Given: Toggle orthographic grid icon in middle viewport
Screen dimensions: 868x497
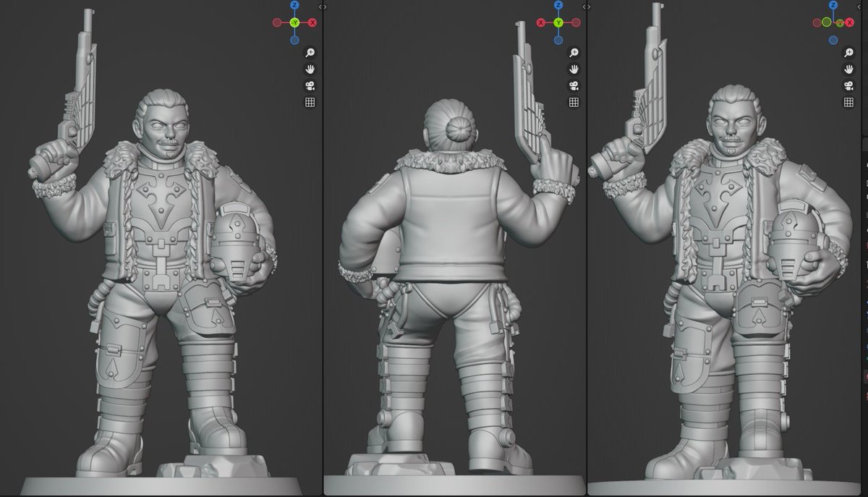Looking at the screenshot, I should [574, 102].
